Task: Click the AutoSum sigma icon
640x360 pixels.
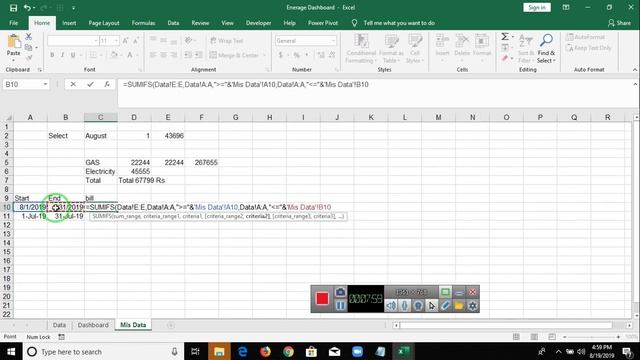Action: click(x=505, y=37)
